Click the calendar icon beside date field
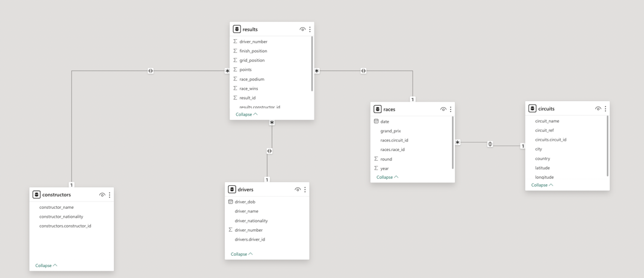This screenshot has height=278, width=644. tap(376, 122)
